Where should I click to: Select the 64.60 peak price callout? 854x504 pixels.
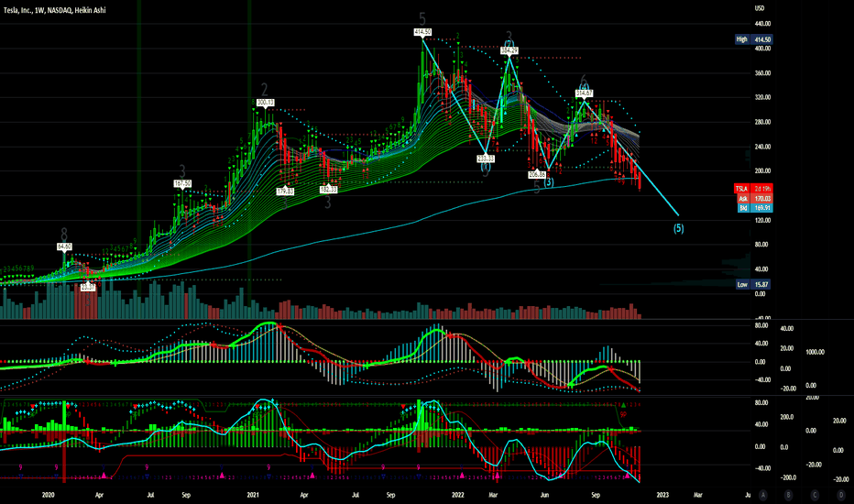click(x=64, y=247)
